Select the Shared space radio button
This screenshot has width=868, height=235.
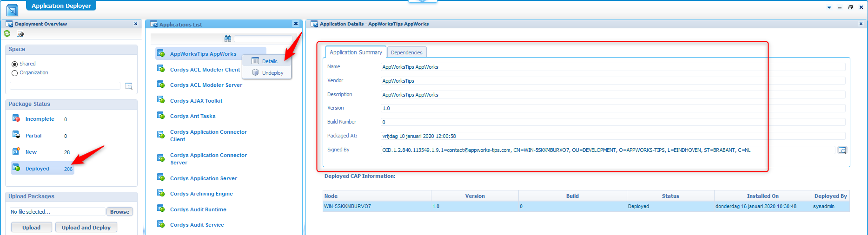point(14,64)
